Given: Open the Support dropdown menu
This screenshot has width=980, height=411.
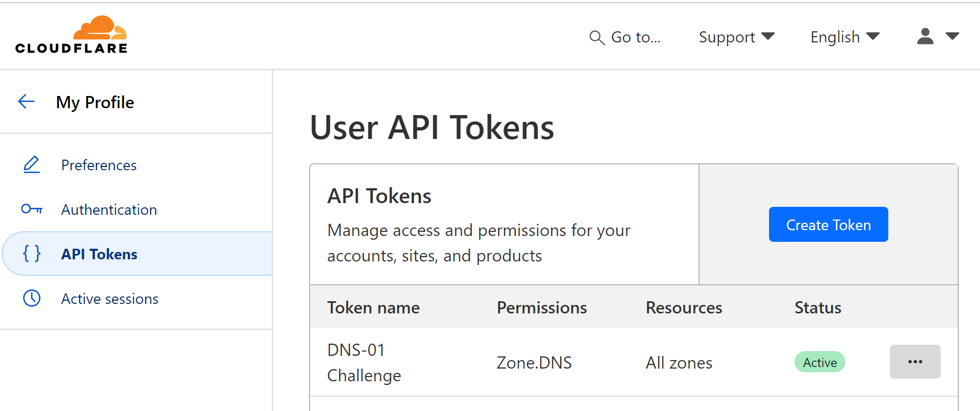Looking at the screenshot, I should coord(737,37).
